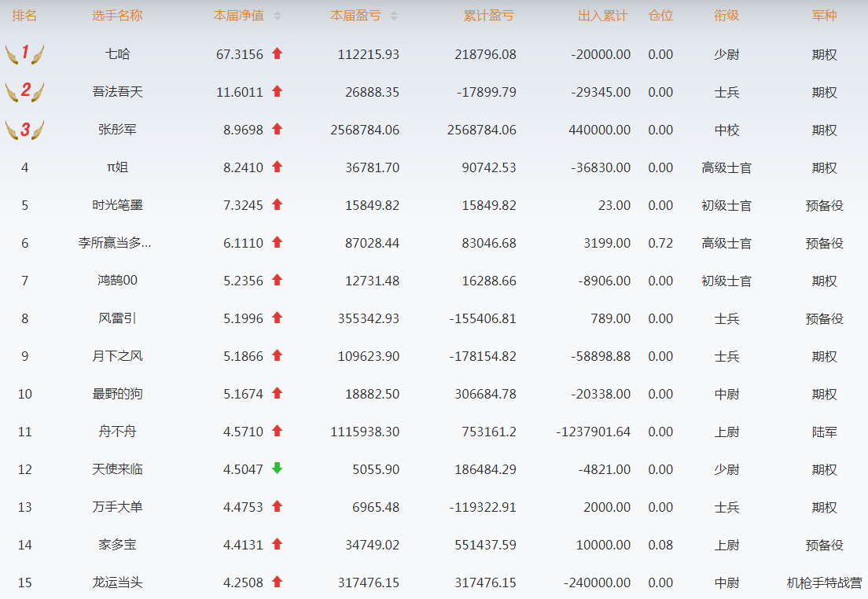
Task: Click red up arrow beside 5.1674
Action: 278,393
